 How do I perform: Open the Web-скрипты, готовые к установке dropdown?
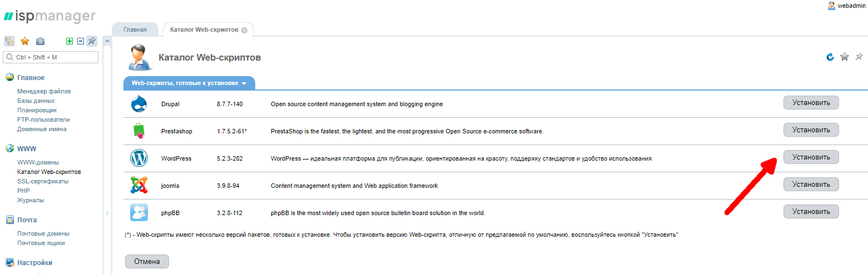pyautogui.click(x=189, y=83)
